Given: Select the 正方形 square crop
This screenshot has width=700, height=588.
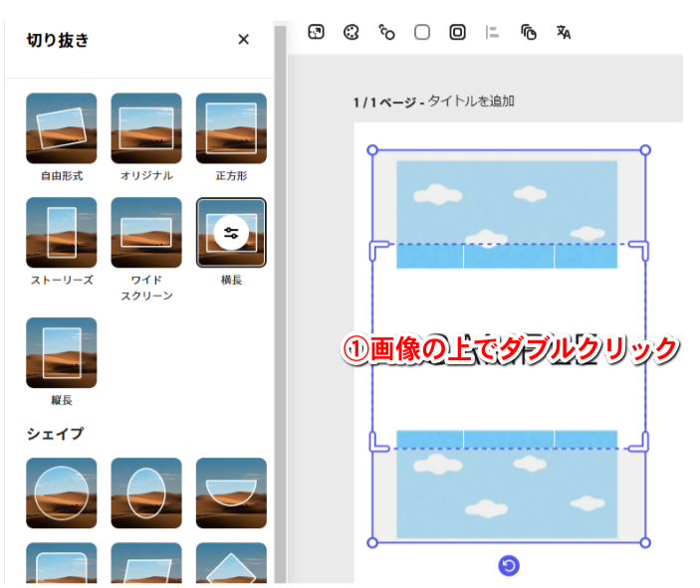Looking at the screenshot, I should click(231, 128).
